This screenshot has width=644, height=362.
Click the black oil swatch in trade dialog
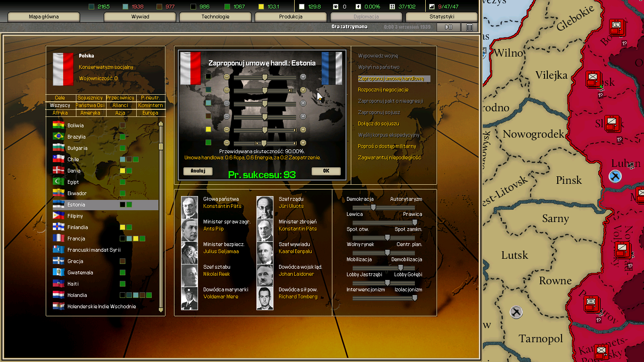(x=208, y=76)
